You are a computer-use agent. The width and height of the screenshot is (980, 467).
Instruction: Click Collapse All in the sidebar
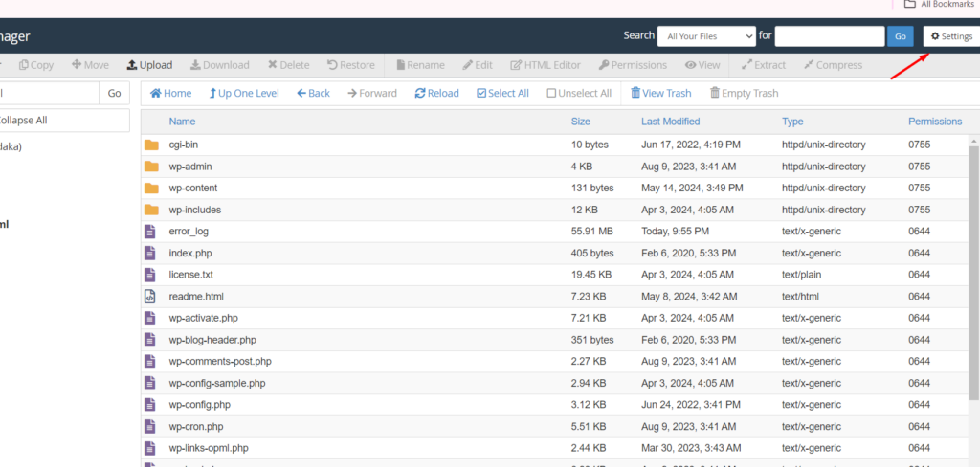pos(36,121)
